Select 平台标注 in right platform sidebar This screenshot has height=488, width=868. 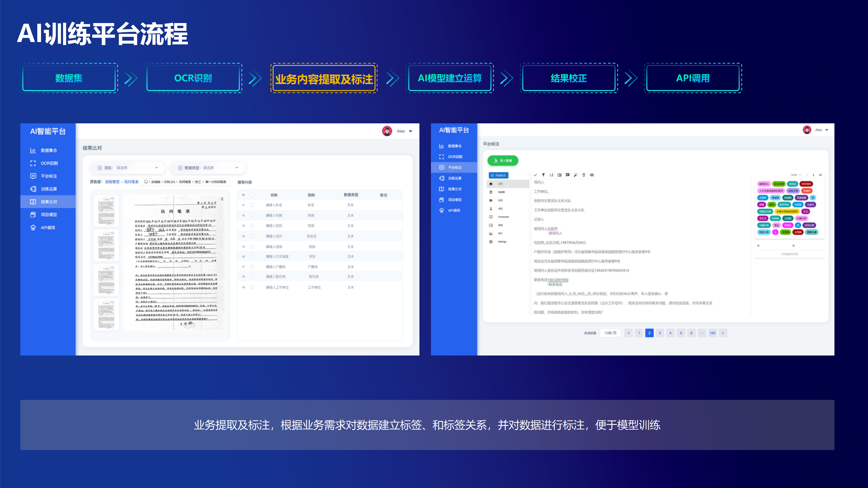tap(454, 167)
